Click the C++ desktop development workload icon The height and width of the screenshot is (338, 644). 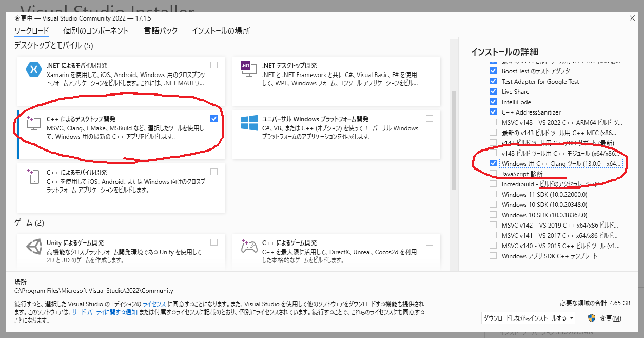33,123
